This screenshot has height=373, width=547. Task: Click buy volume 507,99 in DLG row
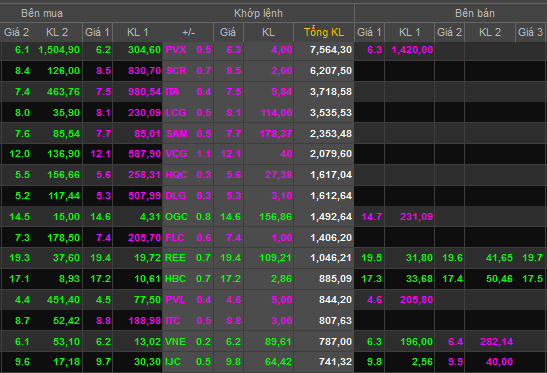pyautogui.click(x=144, y=195)
